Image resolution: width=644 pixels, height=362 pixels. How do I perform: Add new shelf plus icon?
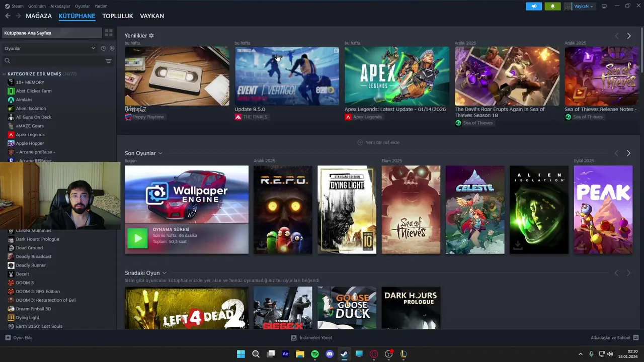tap(360, 142)
